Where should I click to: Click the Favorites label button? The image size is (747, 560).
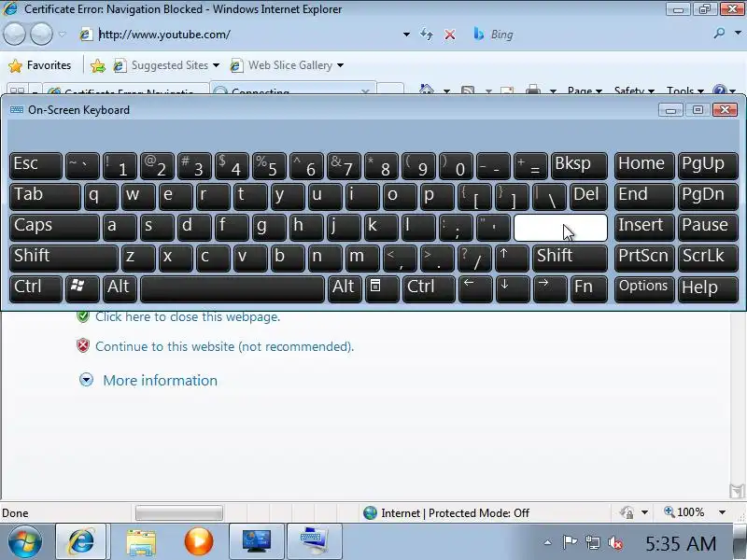(x=49, y=65)
